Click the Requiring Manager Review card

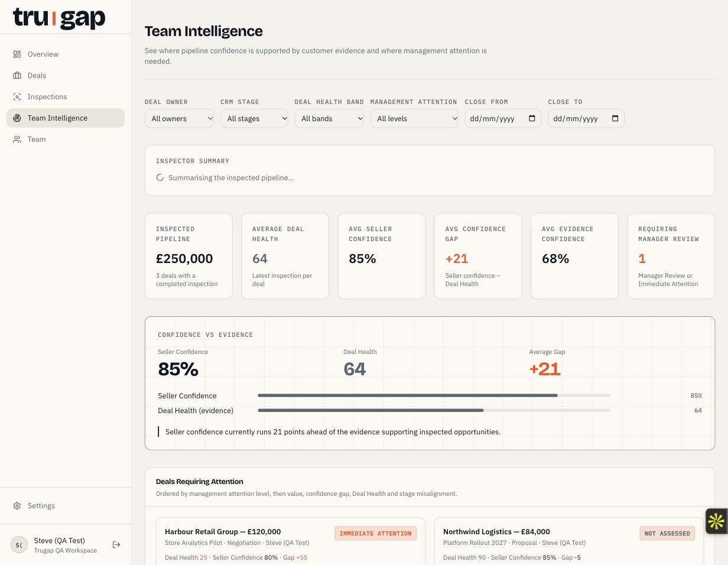pos(671,256)
